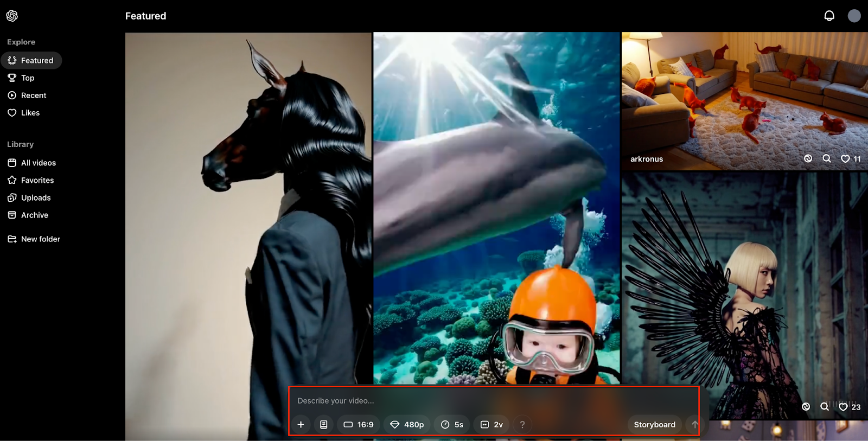
Task: Click the plus icon to attach media
Action: (x=301, y=424)
